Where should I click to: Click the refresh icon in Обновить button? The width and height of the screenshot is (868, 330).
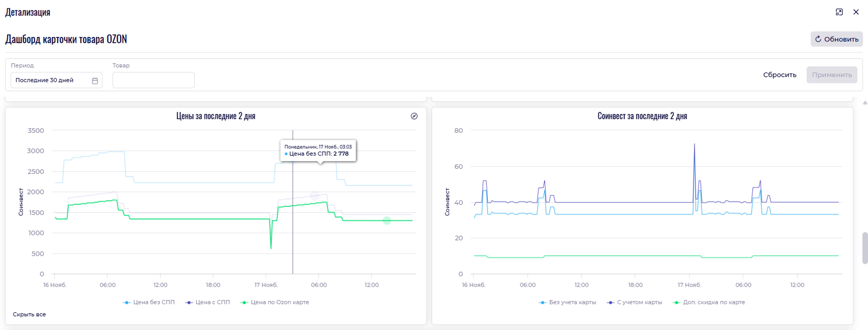coord(818,39)
